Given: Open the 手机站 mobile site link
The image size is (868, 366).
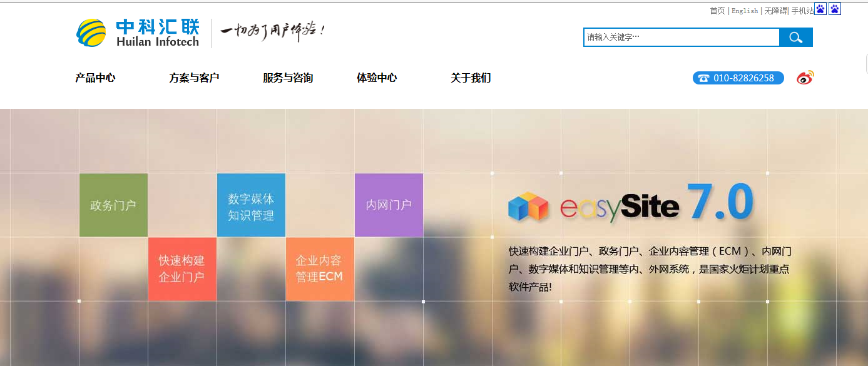Looking at the screenshot, I should [x=803, y=11].
